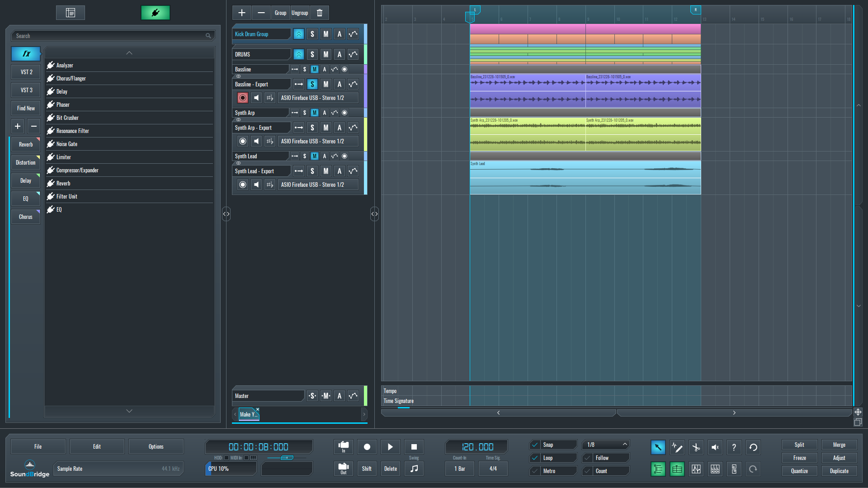Click the Find New button

(x=26, y=108)
